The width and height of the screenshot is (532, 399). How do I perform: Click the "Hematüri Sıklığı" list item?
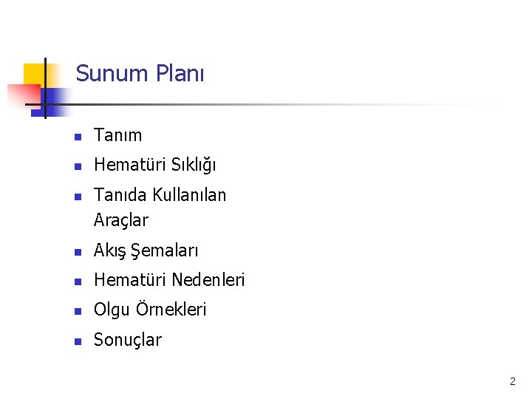154,165
